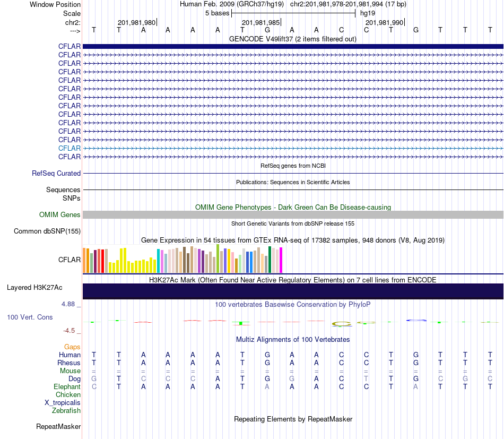The width and height of the screenshot is (504, 439).
Task: Open the GENCODE V49lift37 track title
Action: (293, 39)
